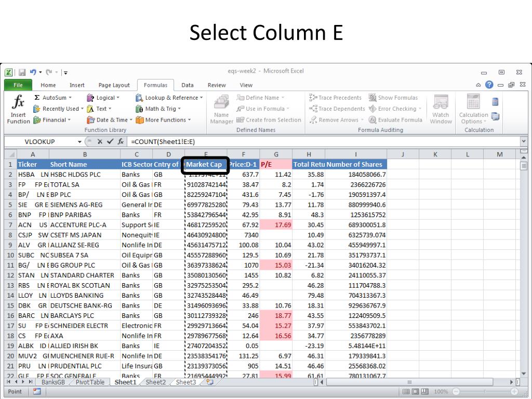Open Math & Trig functions dropdown
This screenshot has width=532, height=399.
point(158,109)
